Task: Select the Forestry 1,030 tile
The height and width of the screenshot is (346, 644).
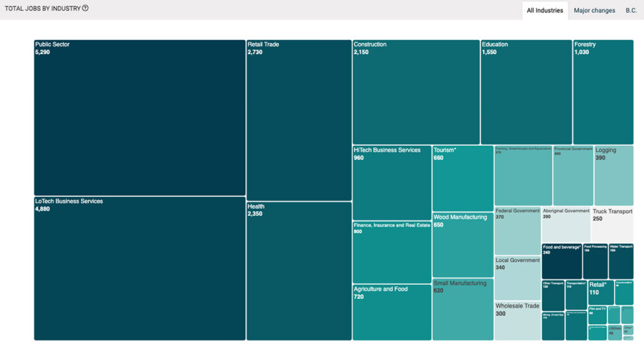Action: click(603, 92)
